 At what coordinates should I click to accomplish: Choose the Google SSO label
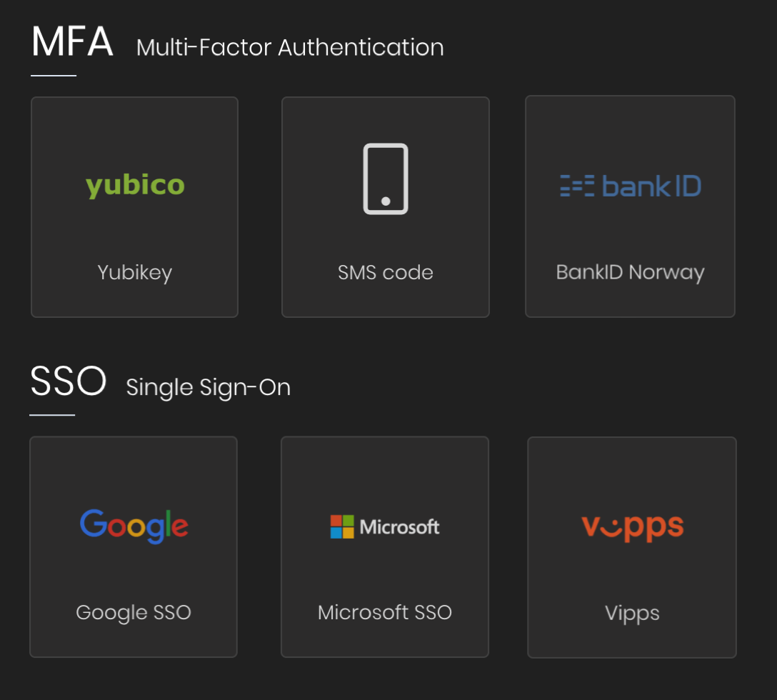[134, 613]
